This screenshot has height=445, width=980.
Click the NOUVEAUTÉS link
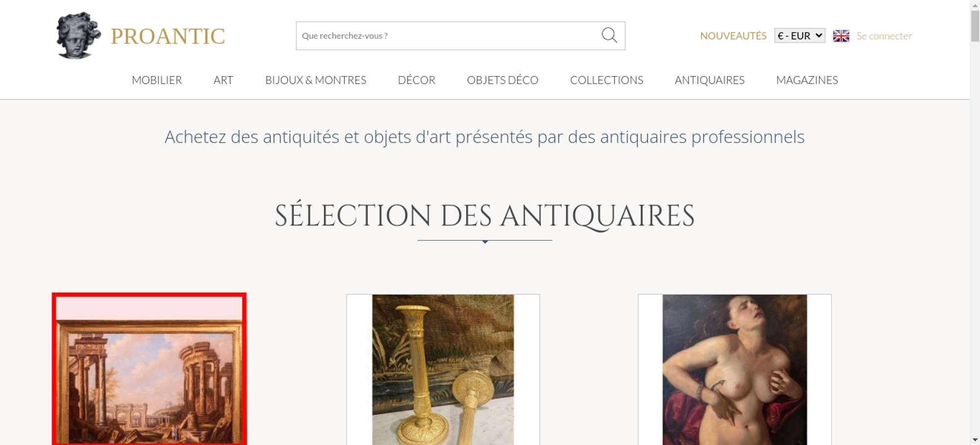pos(733,36)
